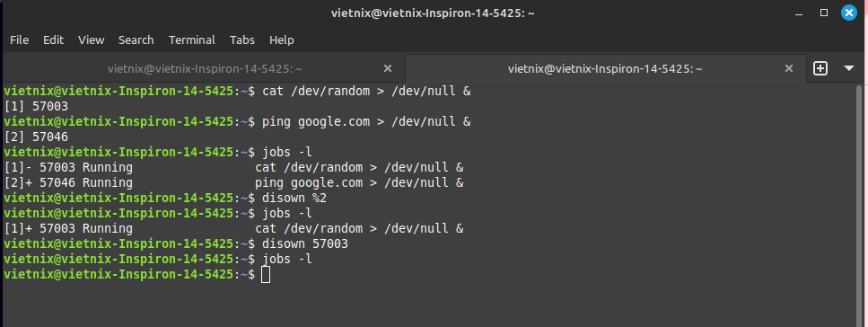This screenshot has width=868, height=327.
Task: Click the cursor at the last prompt
Action: click(266, 274)
